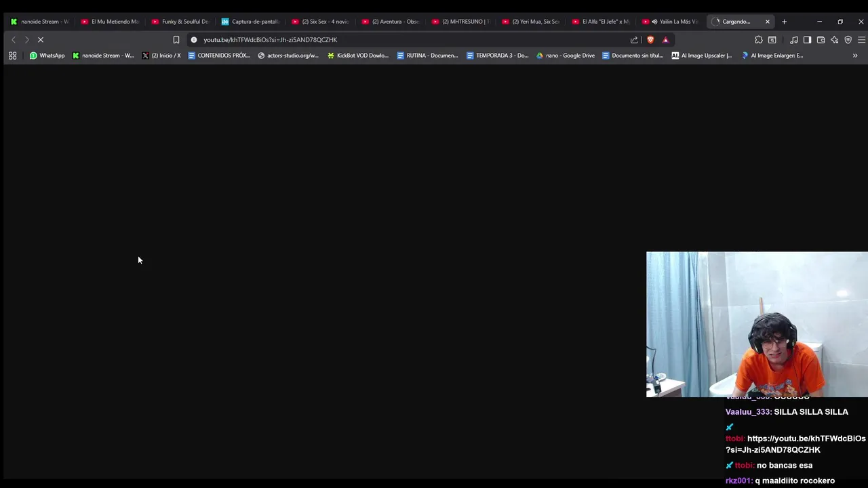
Task: Open CONTENIDOS PRÓX... document bookmark
Action: coord(219,56)
